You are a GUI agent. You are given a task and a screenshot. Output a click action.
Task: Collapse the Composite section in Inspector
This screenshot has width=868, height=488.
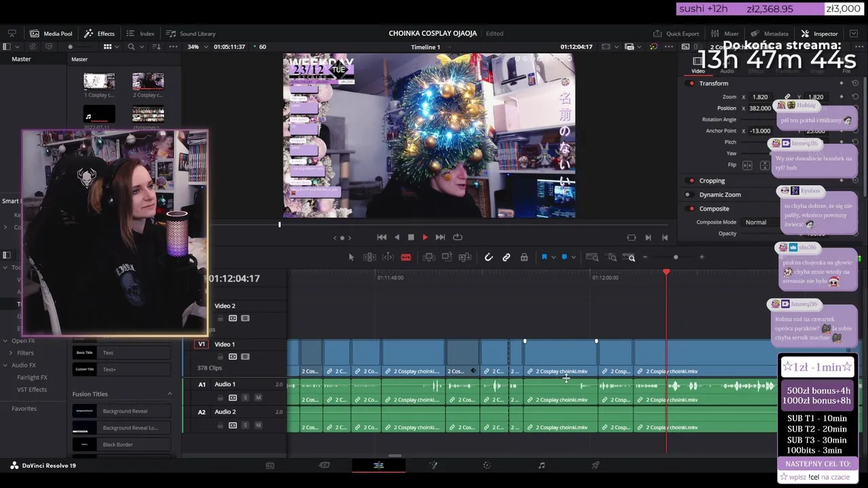click(714, 209)
